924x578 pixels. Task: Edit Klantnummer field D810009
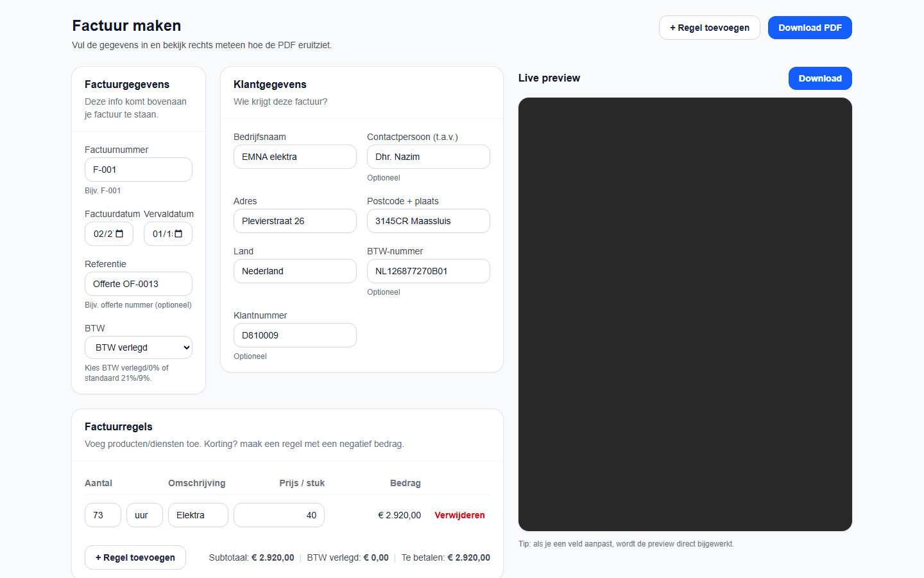[295, 335]
